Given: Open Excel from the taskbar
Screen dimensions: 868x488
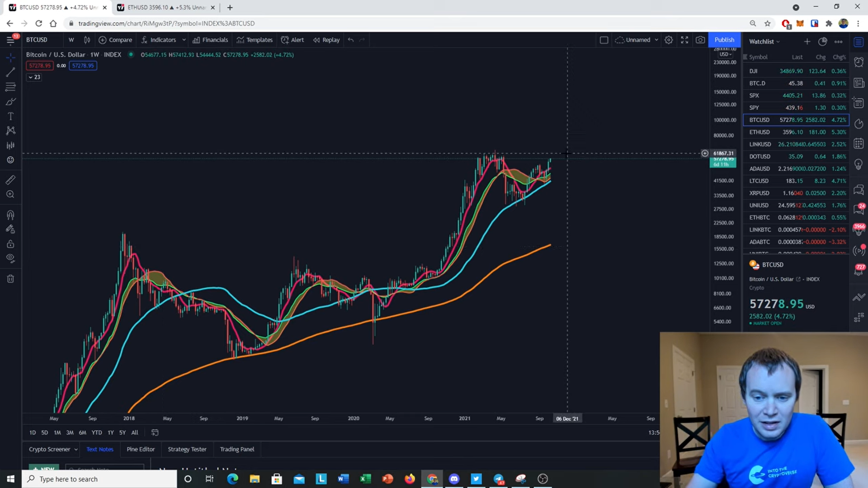Looking at the screenshot, I should [x=365, y=479].
